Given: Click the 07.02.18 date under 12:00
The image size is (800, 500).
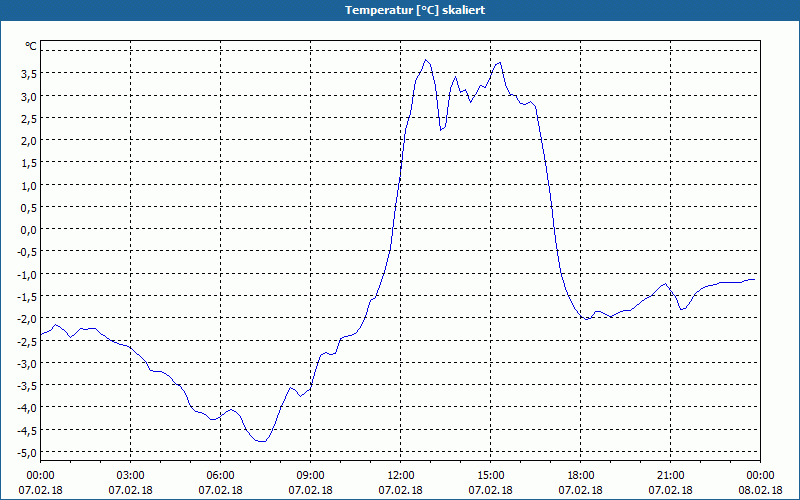Looking at the screenshot, I should [x=401, y=490].
